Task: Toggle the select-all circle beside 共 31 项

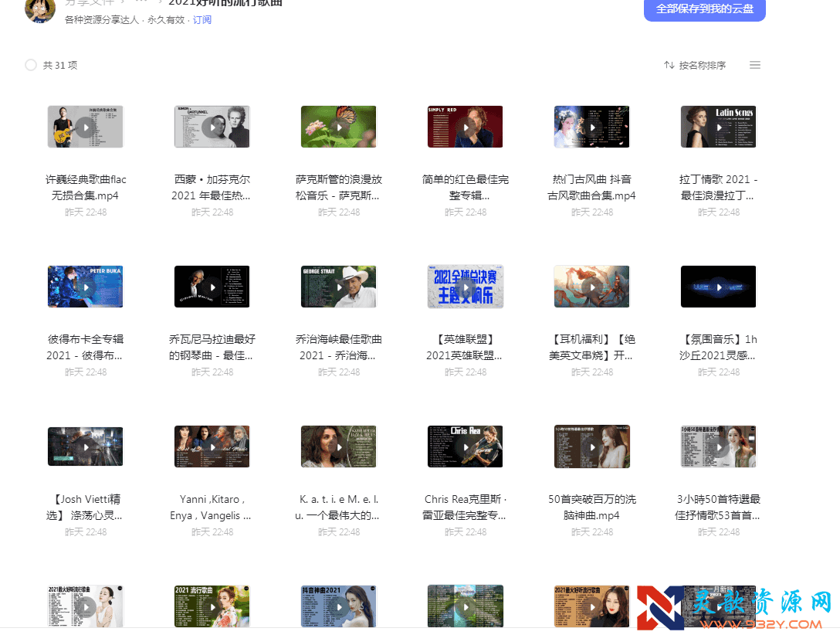Action: (x=31, y=65)
